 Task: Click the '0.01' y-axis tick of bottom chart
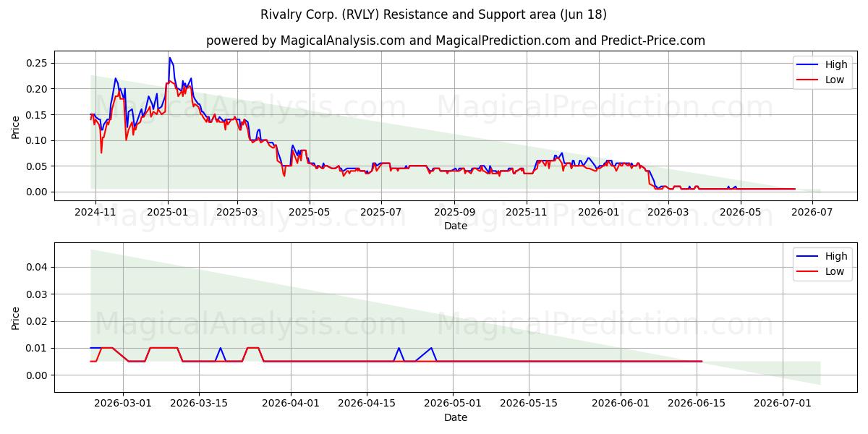tap(37, 348)
